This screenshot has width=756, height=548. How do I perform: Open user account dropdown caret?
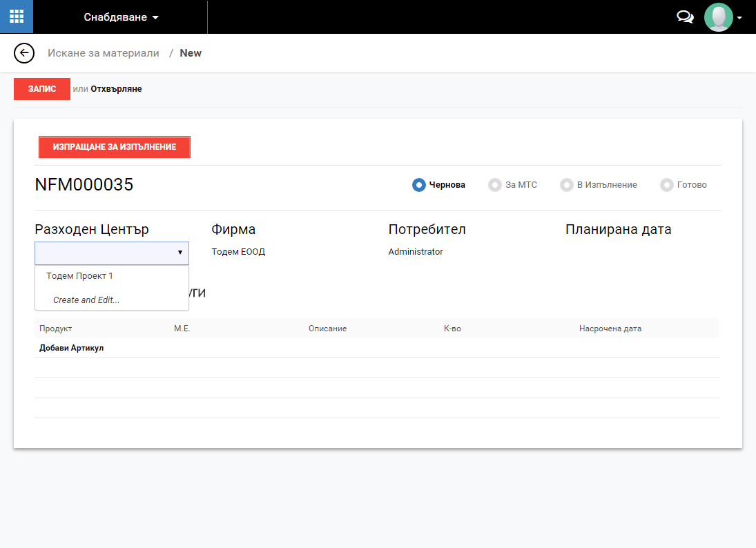pos(739,18)
